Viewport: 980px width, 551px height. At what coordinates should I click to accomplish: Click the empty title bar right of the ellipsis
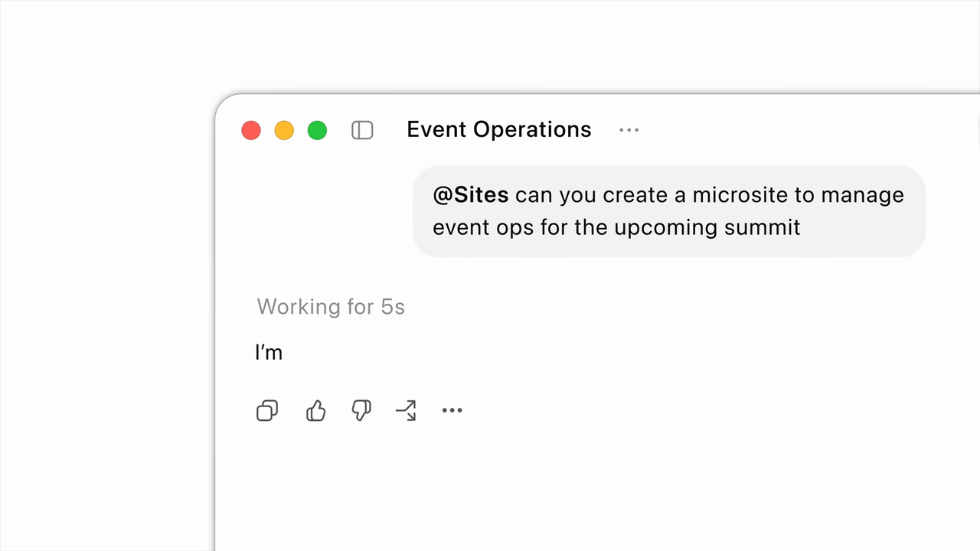[804, 130]
